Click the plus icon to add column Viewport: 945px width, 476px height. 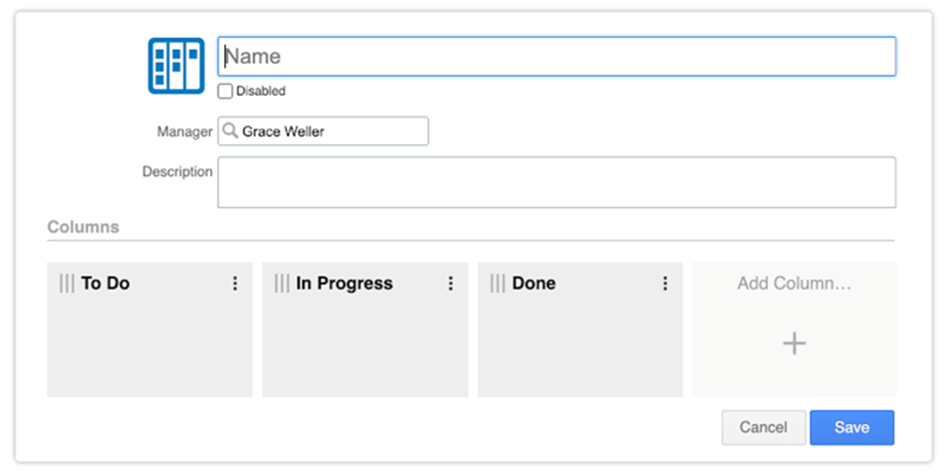coord(794,343)
